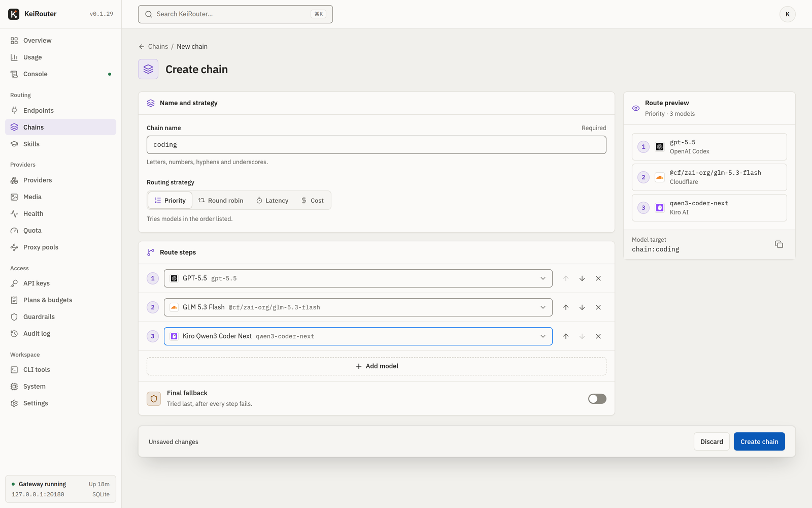Move Kiro Qwen3 Coder Next step up
Viewport: 812px width, 508px height.
tap(566, 336)
